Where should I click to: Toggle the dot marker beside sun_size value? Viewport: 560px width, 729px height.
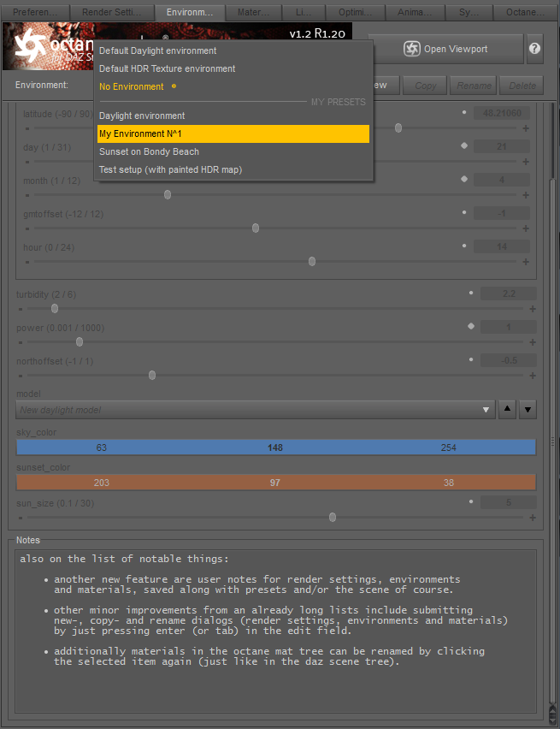[471, 501]
